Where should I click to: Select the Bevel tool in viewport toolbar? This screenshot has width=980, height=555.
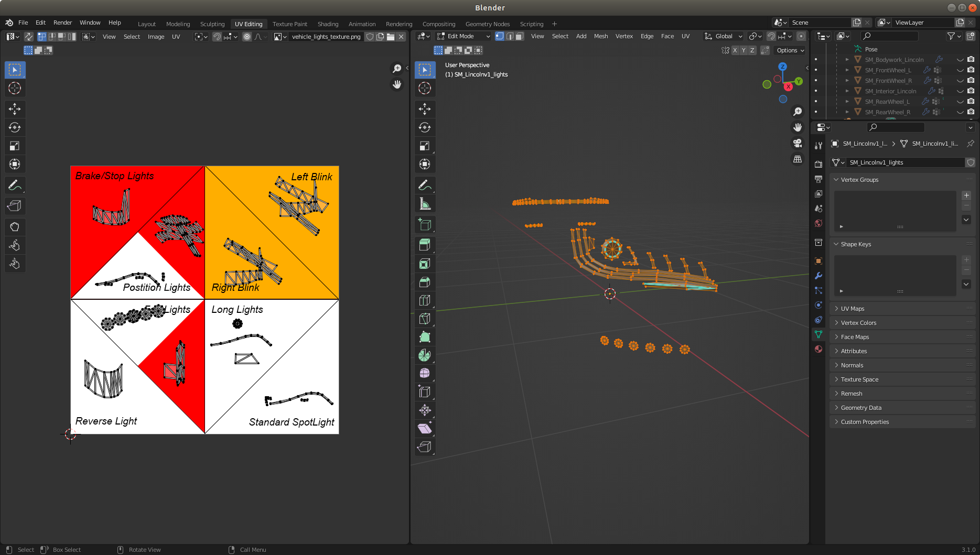[x=425, y=281]
